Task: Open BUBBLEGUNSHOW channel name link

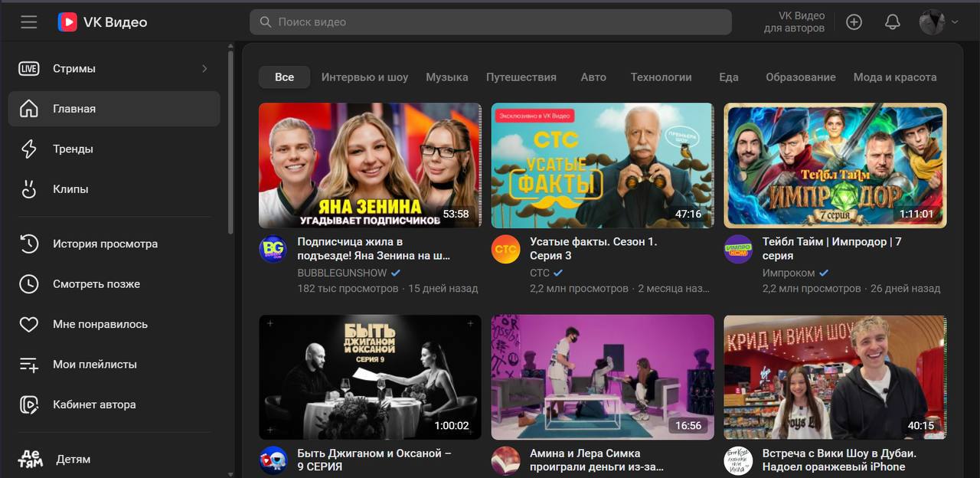Action: (x=342, y=273)
